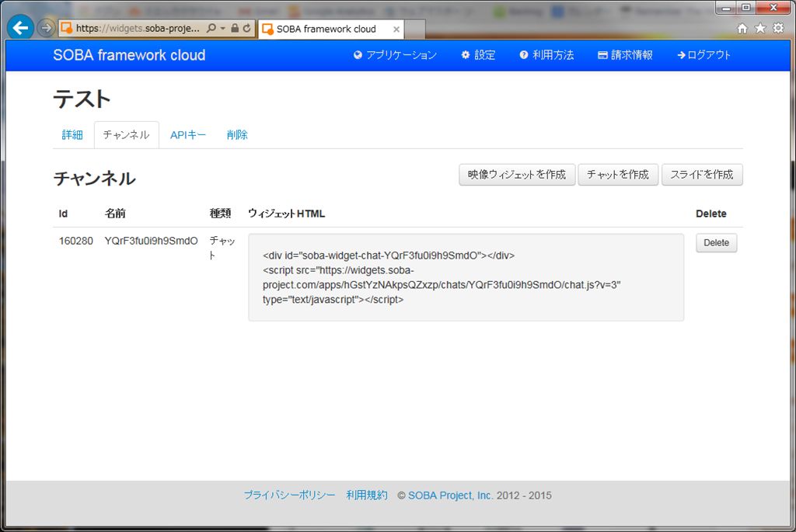Image resolution: width=796 pixels, height=532 pixels.
Task: Minimize the browser window
Action: point(726,8)
